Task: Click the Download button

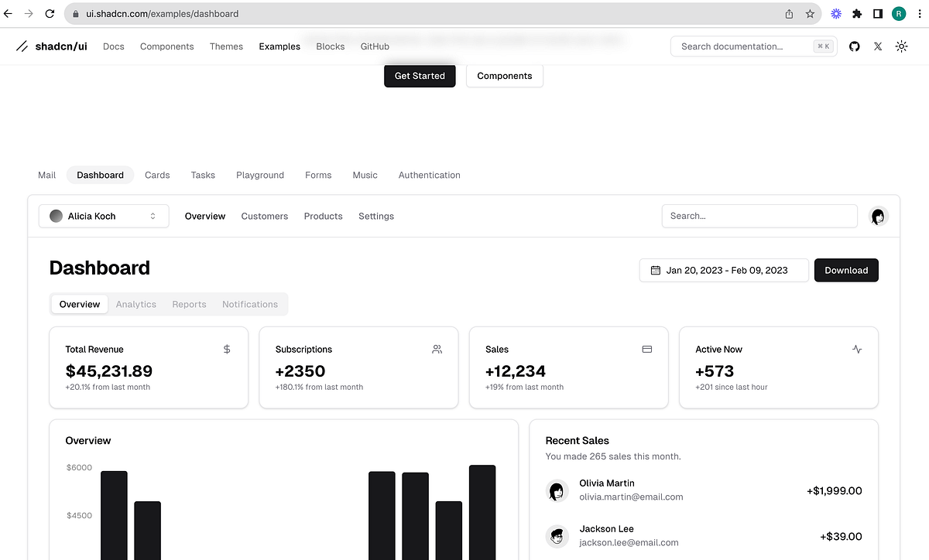Action: tap(845, 270)
